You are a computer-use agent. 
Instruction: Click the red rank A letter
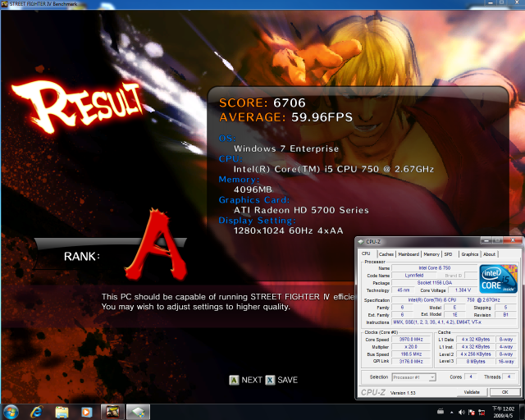pos(156,245)
